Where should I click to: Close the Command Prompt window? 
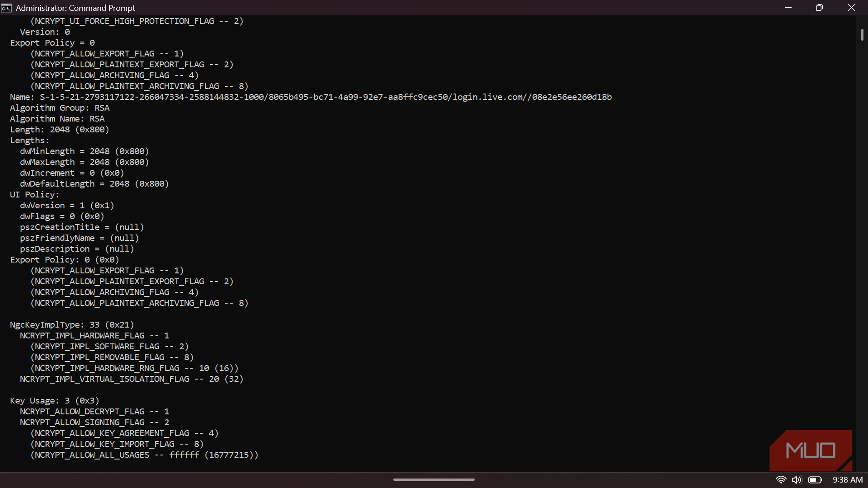(x=851, y=8)
